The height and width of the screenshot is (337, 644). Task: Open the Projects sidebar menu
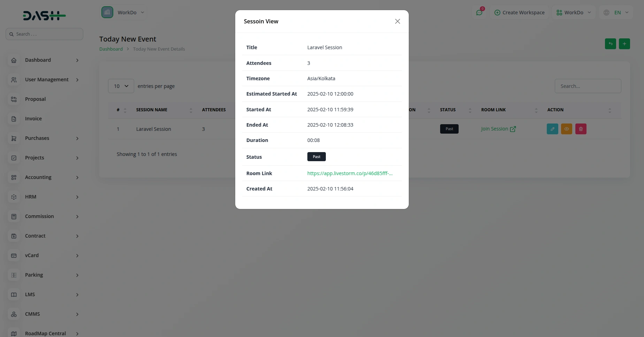[x=34, y=158]
